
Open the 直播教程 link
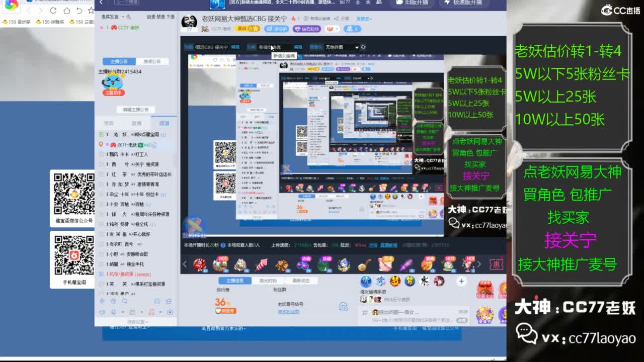pos(388,245)
